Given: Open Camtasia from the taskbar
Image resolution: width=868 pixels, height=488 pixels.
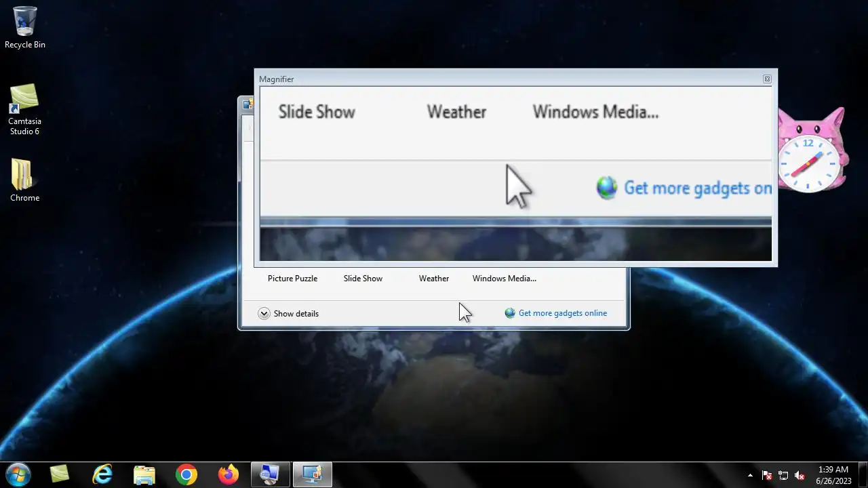Looking at the screenshot, I should (x=60, y=474).
